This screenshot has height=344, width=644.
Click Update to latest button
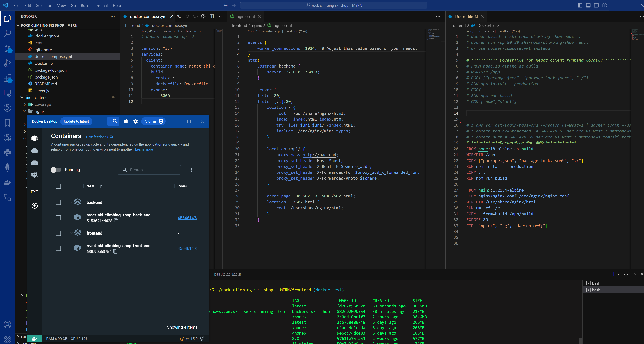pos(76,121)
